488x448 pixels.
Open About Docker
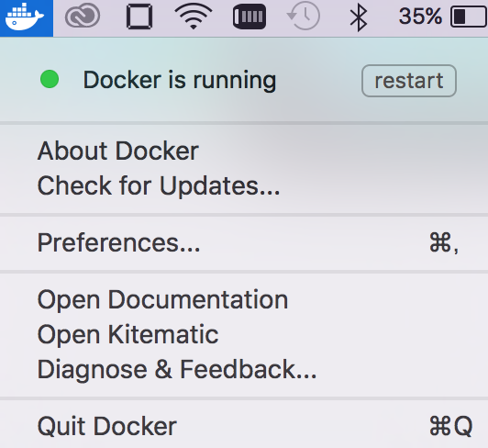coord(244,151)
